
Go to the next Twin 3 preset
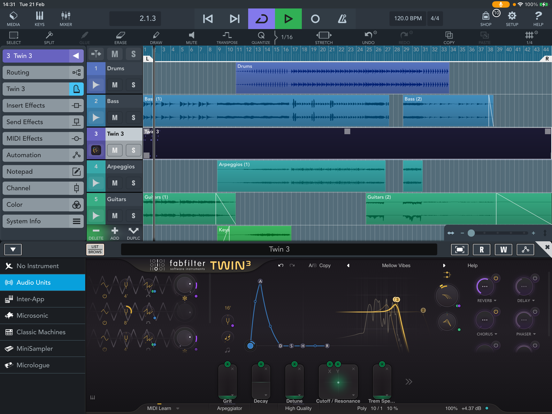tap(444, 265)
